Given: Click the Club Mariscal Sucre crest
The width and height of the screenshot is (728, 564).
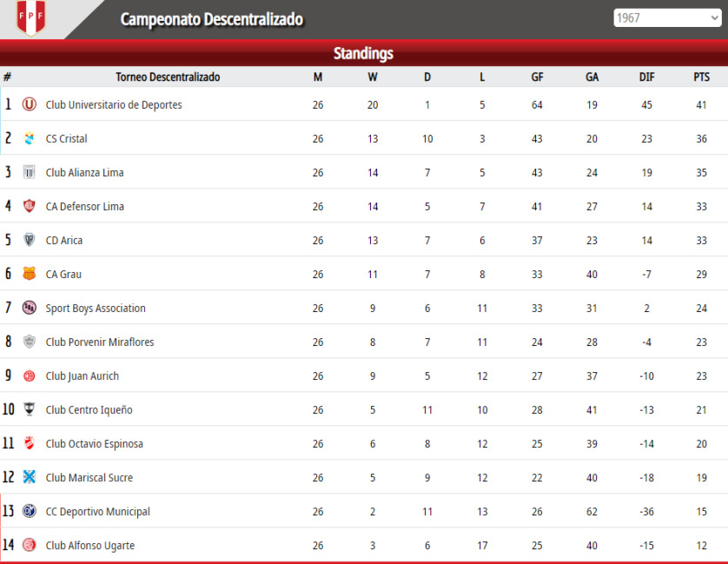Looking at the screenshot, I should point(30,477).
